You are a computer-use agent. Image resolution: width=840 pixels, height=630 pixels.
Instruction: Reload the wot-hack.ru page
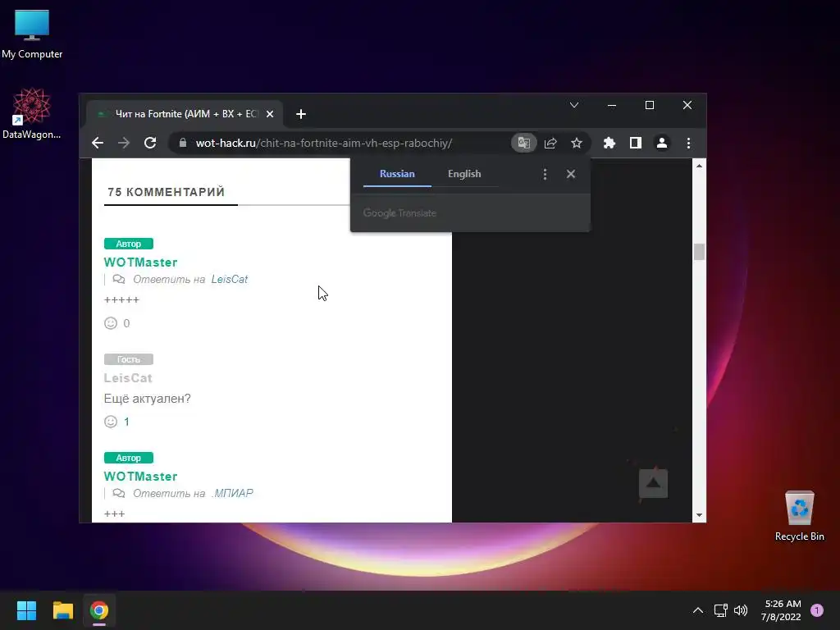point(150,143)
